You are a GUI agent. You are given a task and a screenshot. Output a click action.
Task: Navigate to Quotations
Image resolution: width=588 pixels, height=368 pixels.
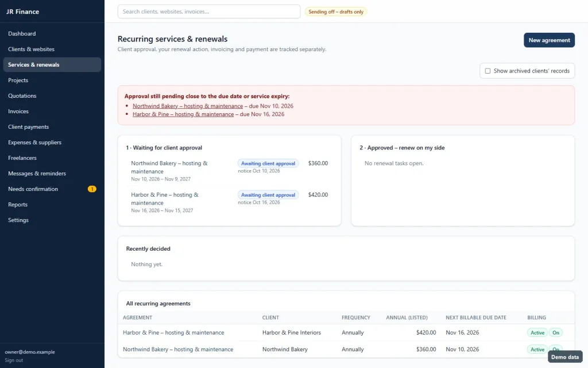52,96
